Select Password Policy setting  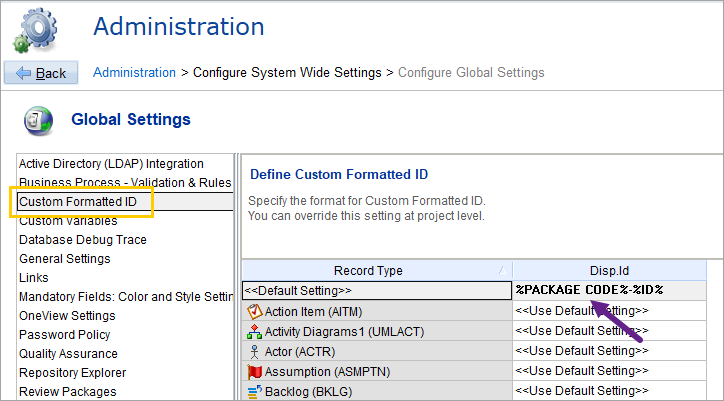pos(65,334)
